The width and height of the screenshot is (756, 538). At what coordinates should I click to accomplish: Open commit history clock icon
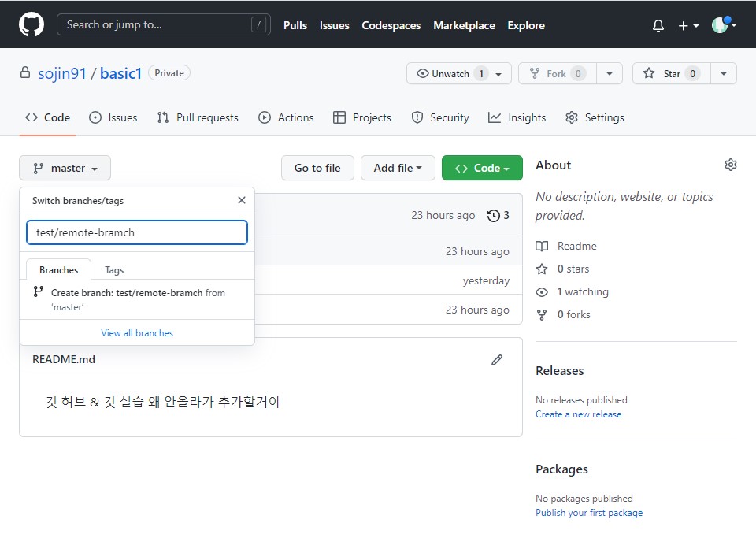pos(494,216)
